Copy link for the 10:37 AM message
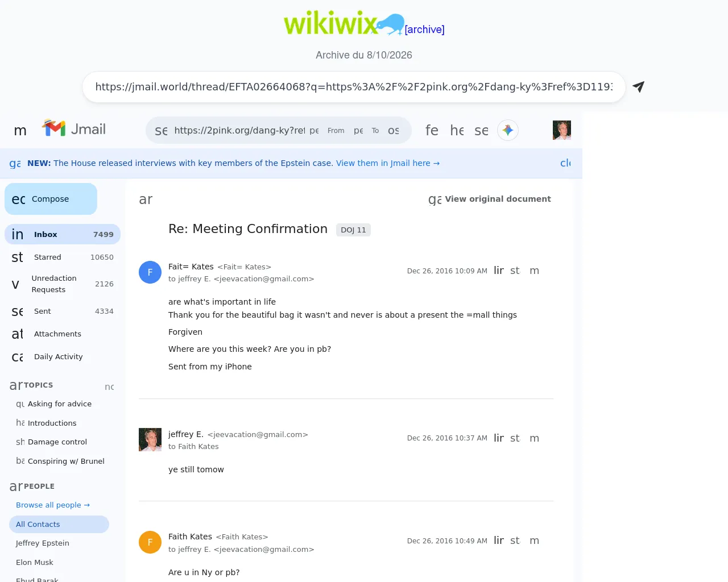 pyautogui.click(x=499, y=438)
